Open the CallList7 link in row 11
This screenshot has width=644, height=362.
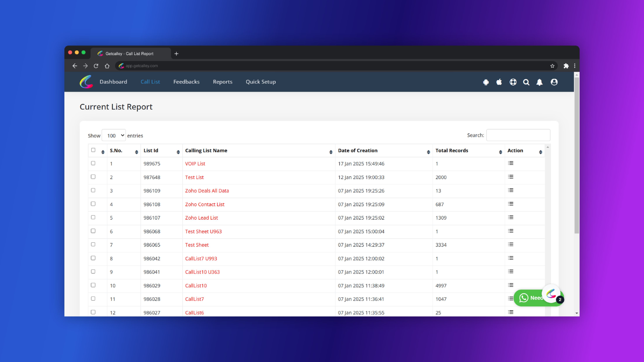pos(194,299)
